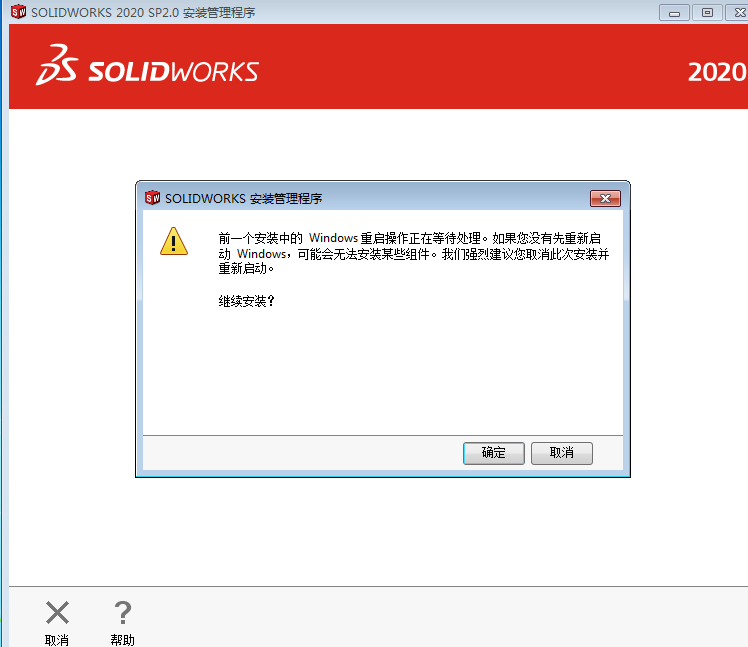Minimize the SOLIDWORKS 2020 installation manager window
748x647 pixels.
674,13
